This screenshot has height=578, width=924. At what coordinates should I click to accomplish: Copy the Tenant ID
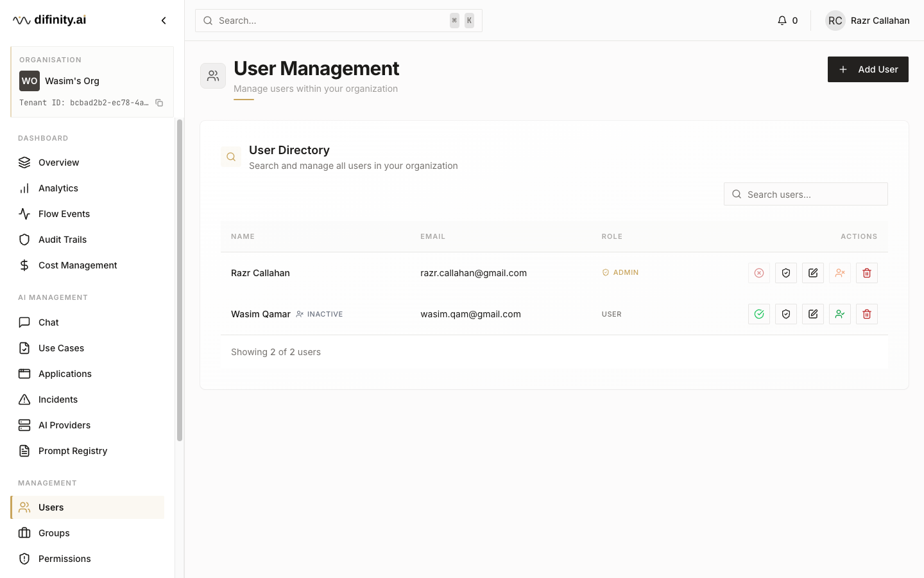(159, 103)
